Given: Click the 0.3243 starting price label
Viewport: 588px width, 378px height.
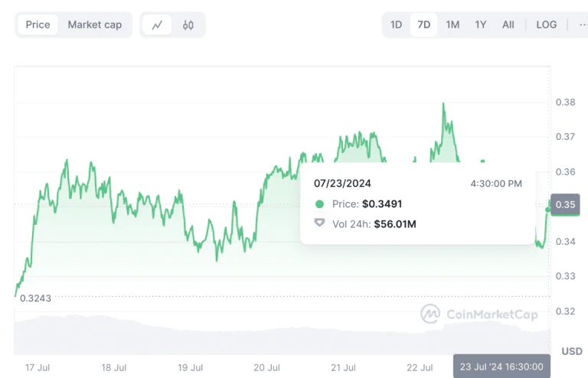Looking at the screenshot, I should tap(35, 298).
